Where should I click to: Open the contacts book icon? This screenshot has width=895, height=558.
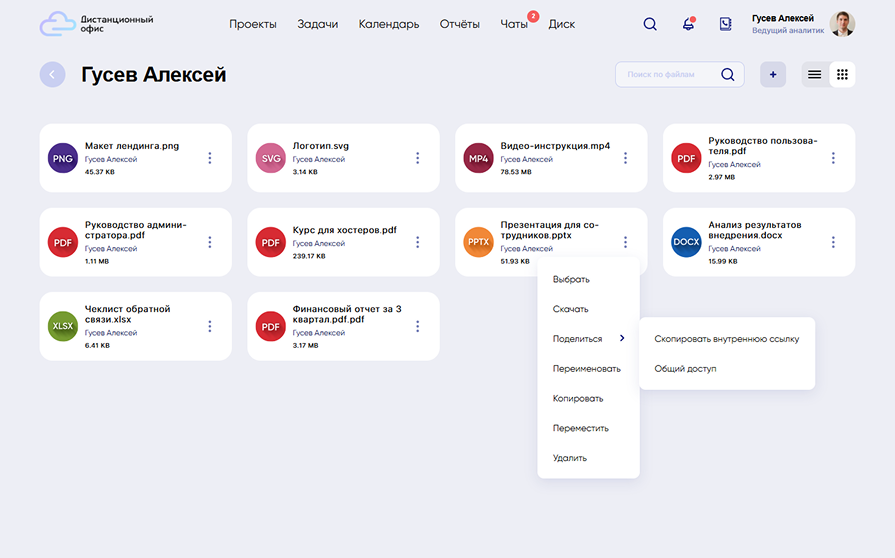[x=726, y=24]
